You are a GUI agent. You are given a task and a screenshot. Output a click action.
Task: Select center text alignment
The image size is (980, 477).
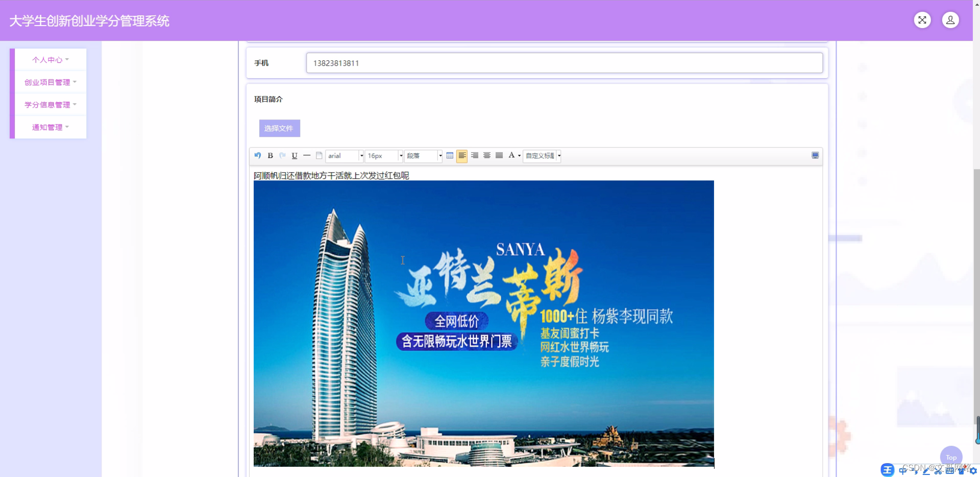[x=487, y=156]
